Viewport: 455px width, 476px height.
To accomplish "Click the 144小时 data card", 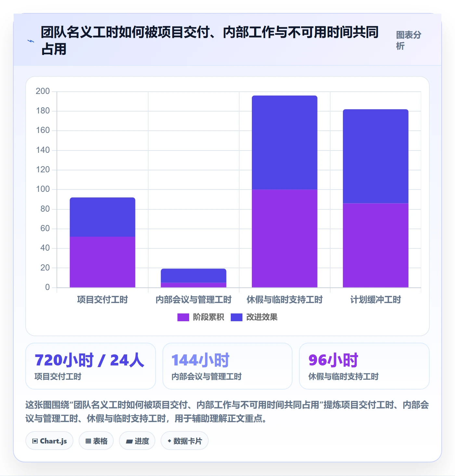I will pyautogui.click(x=227, y=366).
